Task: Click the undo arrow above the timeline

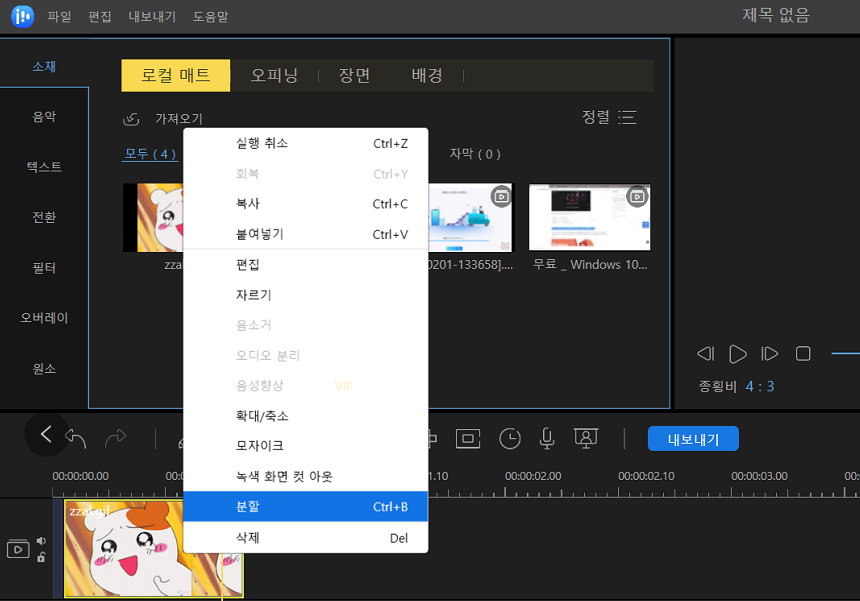Action: (x=77, y=436)
